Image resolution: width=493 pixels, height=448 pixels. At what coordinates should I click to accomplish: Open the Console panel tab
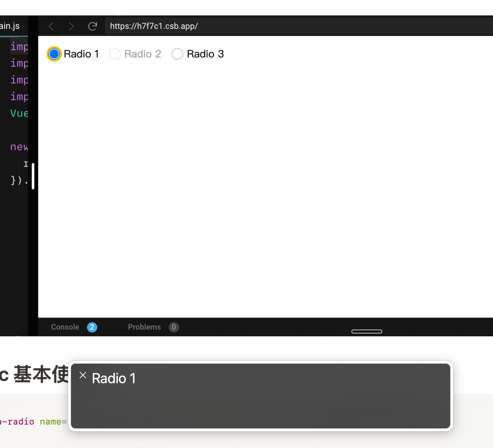(x=65, y=327)
